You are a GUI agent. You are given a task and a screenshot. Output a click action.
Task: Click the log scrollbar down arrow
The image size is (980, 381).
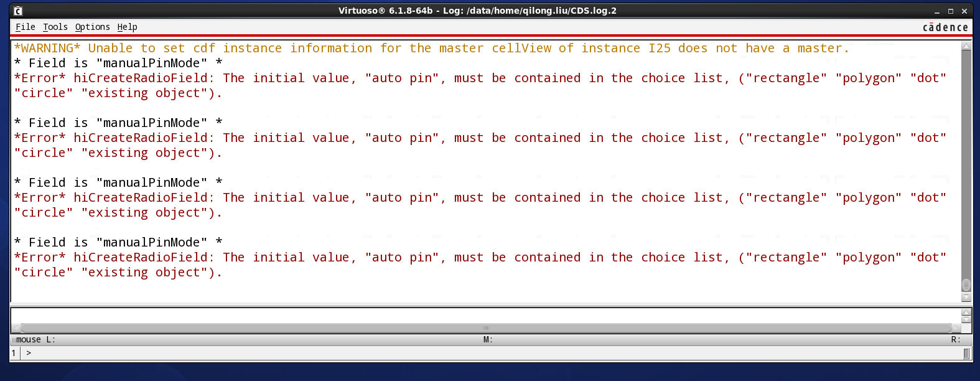[966, 298]
